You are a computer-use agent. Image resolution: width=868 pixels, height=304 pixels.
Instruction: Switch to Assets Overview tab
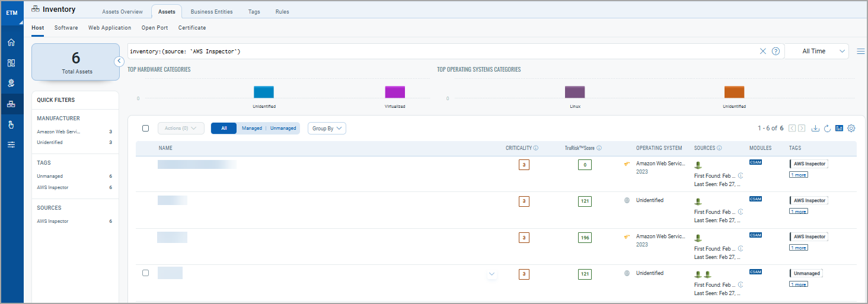coord(122,12)
